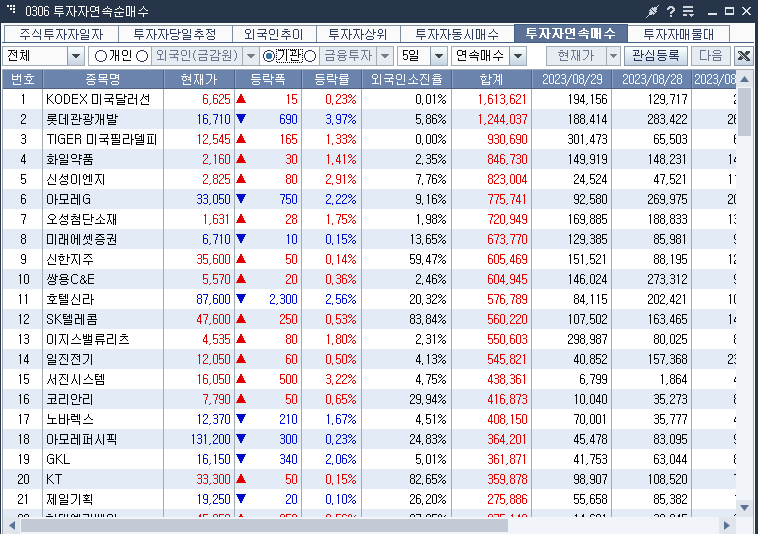Viewport: 758px width, 534px height.
Task: Expand the 금융투자 dropdown arrow
Action: click(x=385, y=56)
